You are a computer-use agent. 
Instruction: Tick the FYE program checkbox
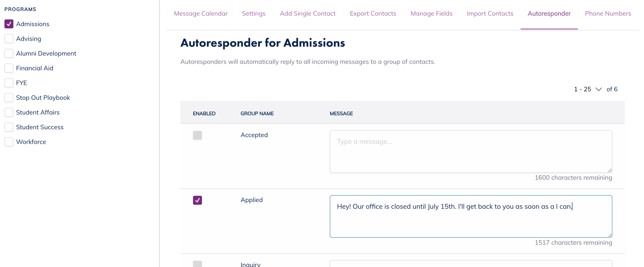tap(9, 83)
